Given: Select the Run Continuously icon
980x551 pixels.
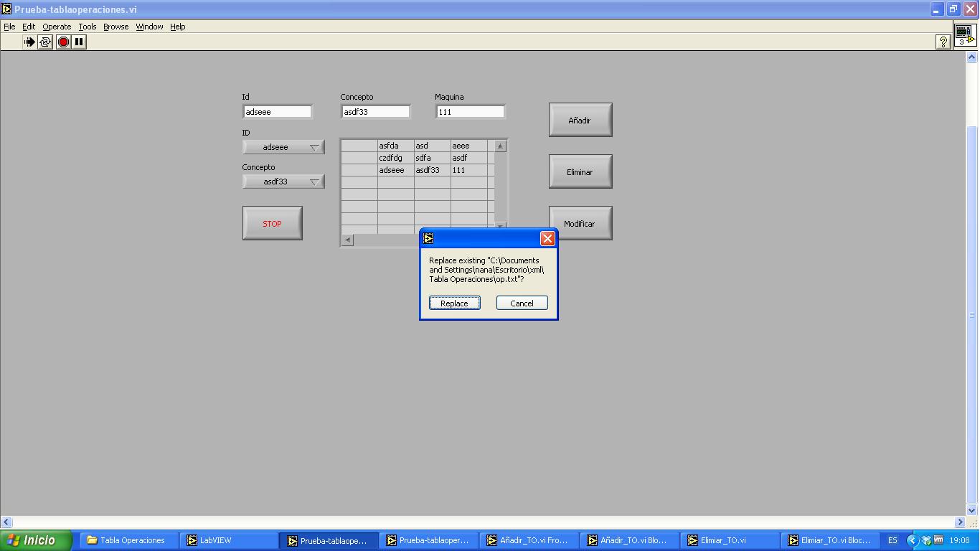Looking at the screenshot, I should click(x=44, y=42).
